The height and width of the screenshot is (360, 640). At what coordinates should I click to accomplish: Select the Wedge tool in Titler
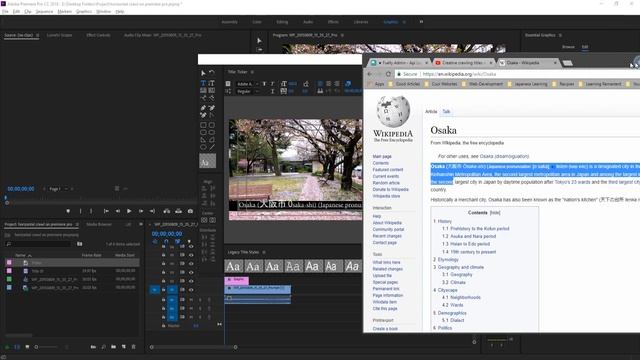pyautogui.click(x=203, y=140)
